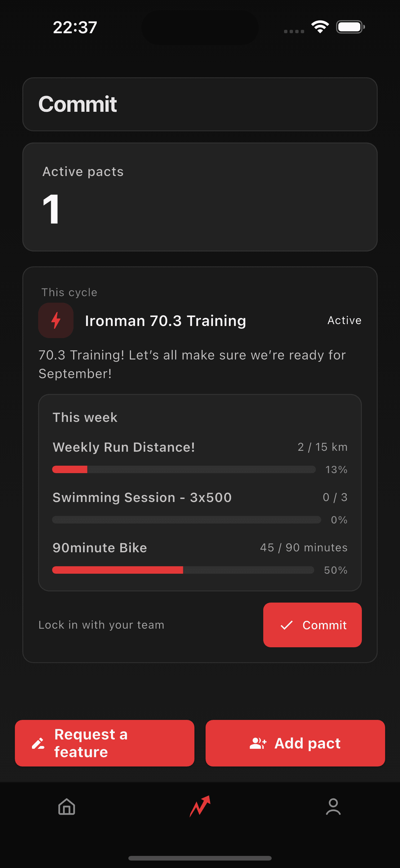Select the Ironman 70.3 Training pact title
Viewport: 400px width, 868px height.
point(165,320)
